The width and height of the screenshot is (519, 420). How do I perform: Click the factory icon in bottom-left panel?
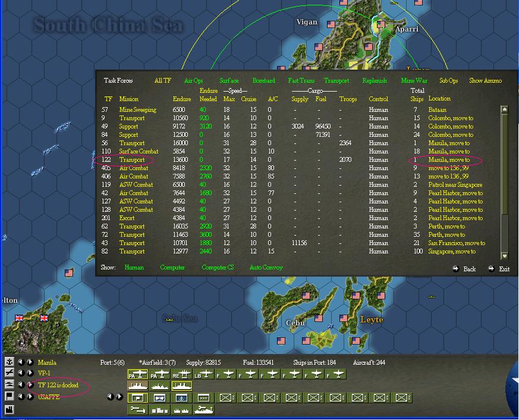[10, 409]
